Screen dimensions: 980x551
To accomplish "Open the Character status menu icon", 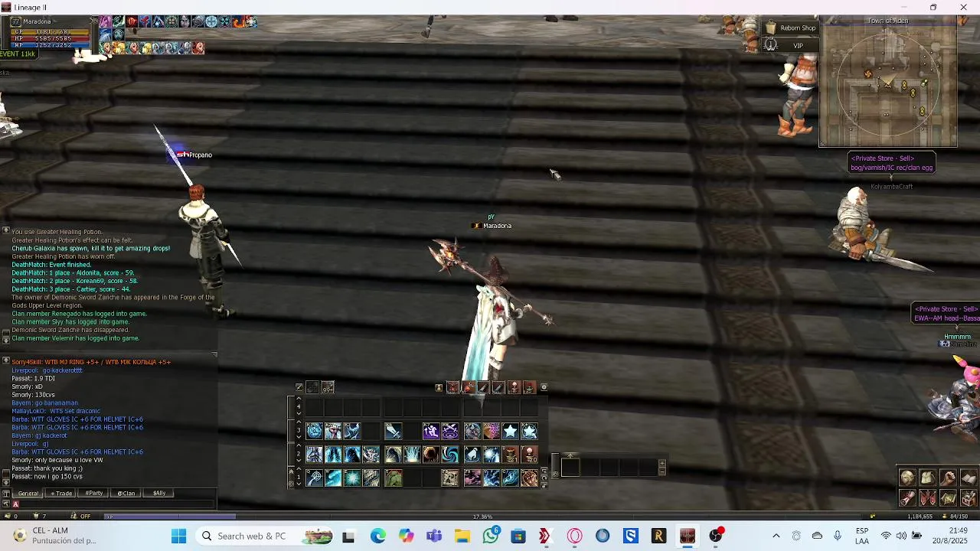I will [907, 478].
